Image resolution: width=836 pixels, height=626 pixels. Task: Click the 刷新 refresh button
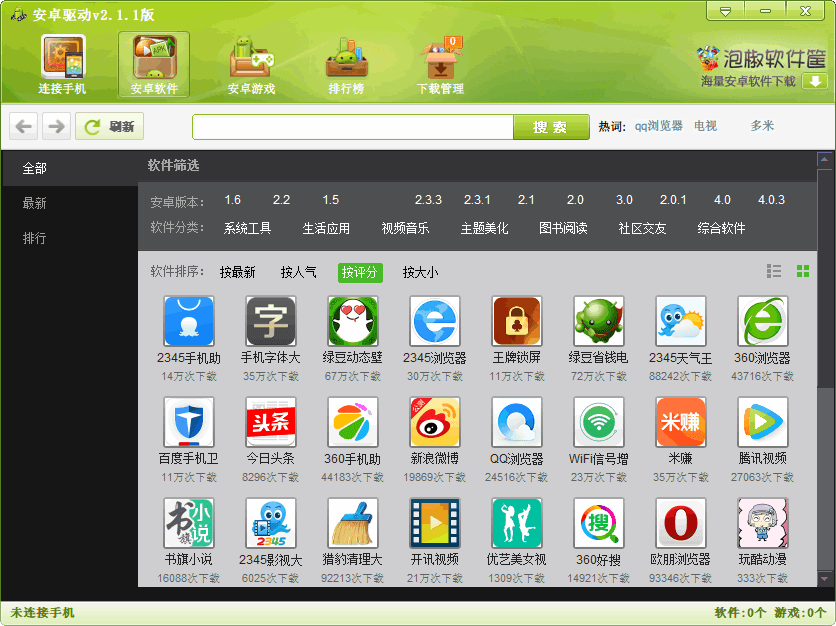coord(109,126)
